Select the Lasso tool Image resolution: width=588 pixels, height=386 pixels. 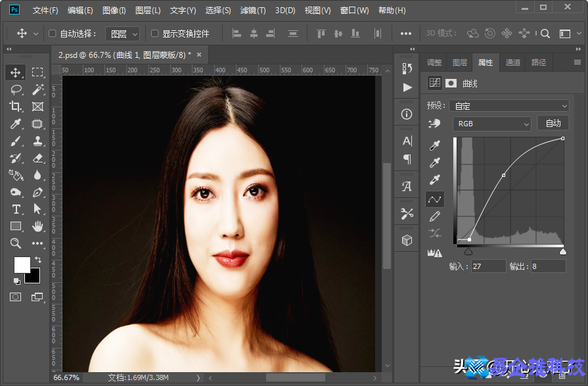tap(16, 89)
